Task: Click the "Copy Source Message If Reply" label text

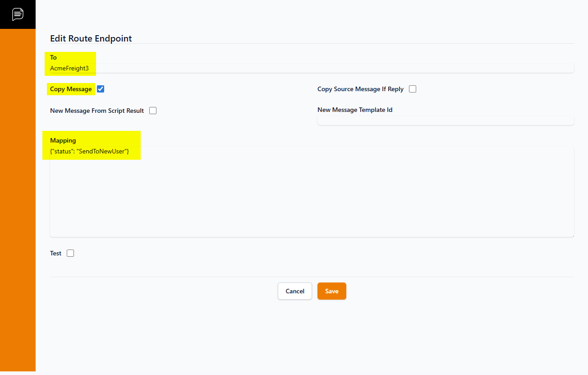Action: [x=360, y=89]
